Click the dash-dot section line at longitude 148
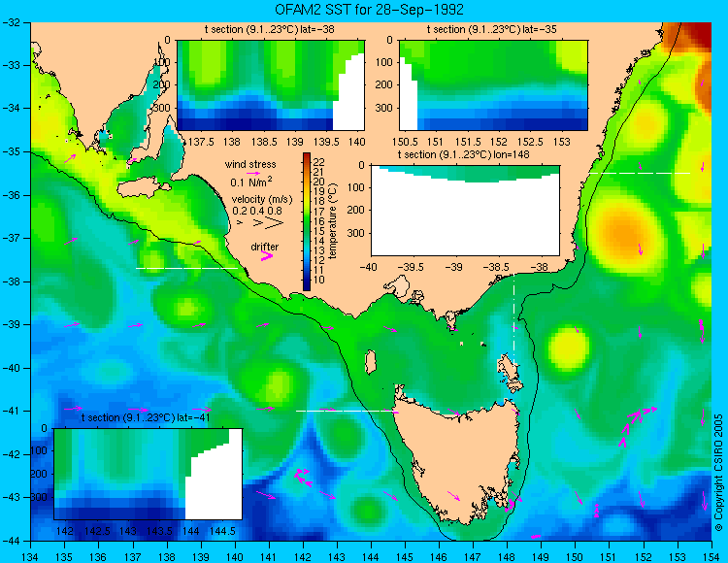 [x=513, y=320]
